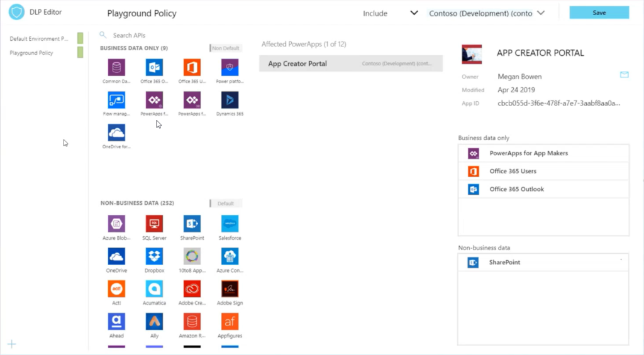Open the Include dropdown chevron
This screenshot has width=644, height=355.
tap(414, 13)
